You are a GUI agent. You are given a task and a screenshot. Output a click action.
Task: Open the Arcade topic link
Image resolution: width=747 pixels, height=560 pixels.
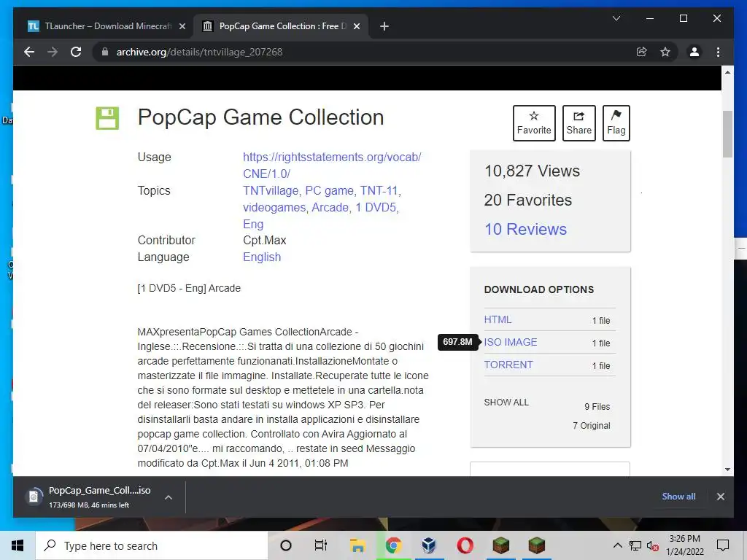coord(330,208)
